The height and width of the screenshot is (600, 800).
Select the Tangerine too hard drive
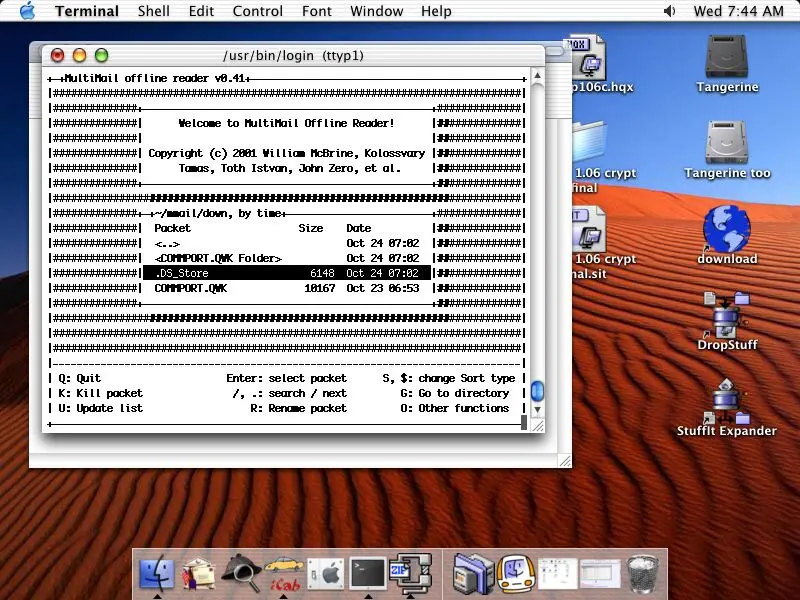[727, 143]
